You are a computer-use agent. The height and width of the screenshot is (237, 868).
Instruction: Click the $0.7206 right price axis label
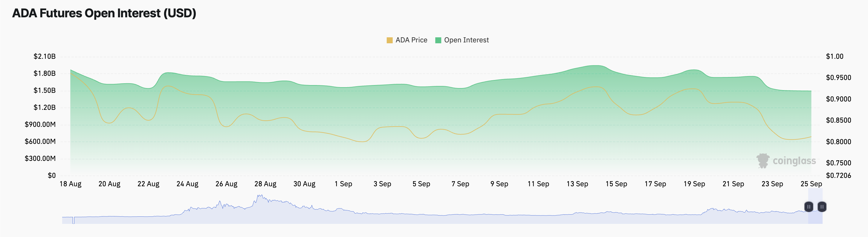tap(838, 176)
